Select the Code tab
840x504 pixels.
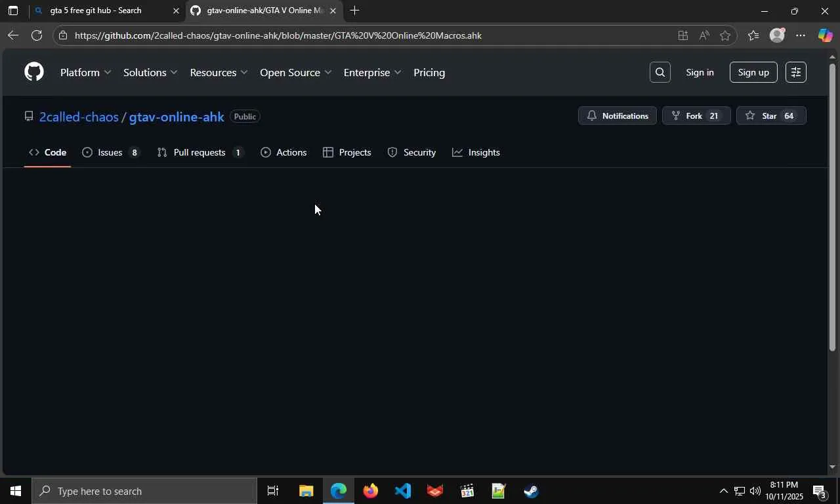(47, 152)
